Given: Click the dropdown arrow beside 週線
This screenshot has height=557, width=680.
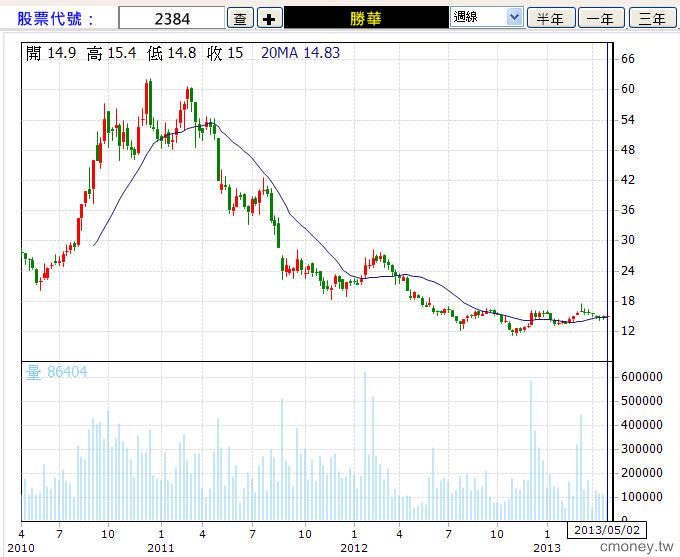Looking at the screenshot, I should (x=514, y=17).
